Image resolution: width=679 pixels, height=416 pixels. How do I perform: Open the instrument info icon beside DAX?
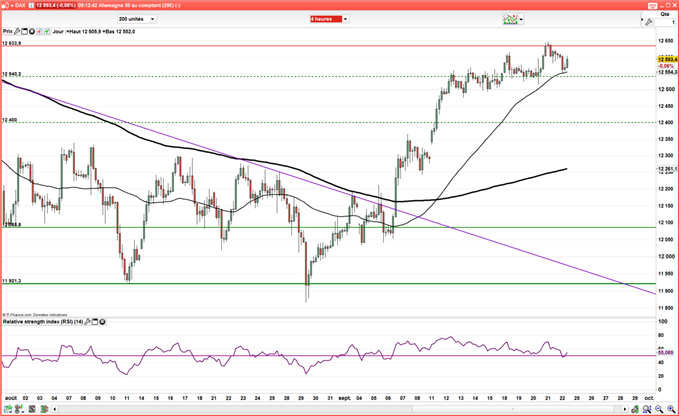click(31, 5)
